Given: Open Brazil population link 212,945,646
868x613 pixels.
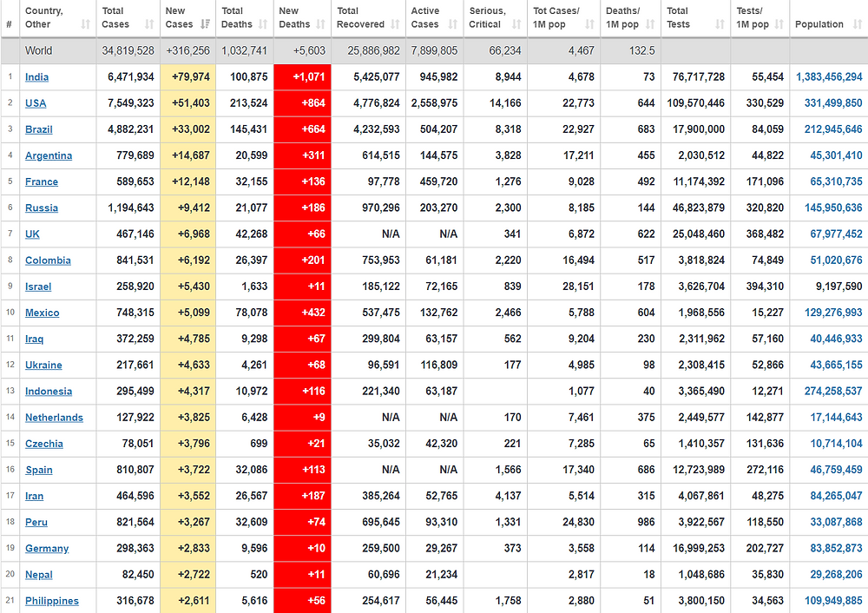Looking at the screenshot, I should (x=833, y=129).
